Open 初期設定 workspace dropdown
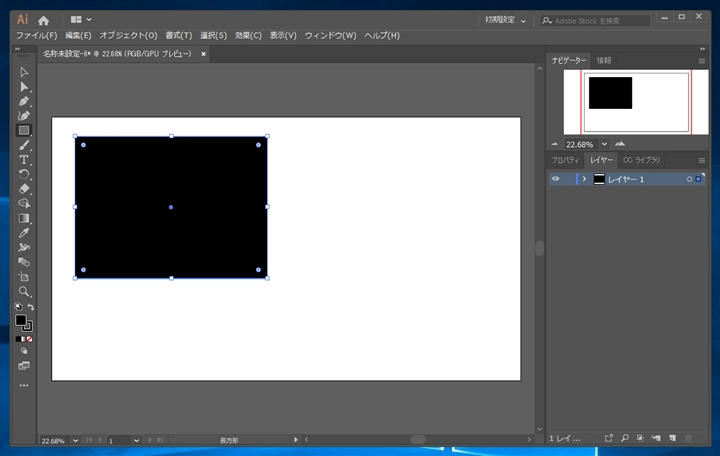Screen dimensions: 720x456 coord(505,20)
